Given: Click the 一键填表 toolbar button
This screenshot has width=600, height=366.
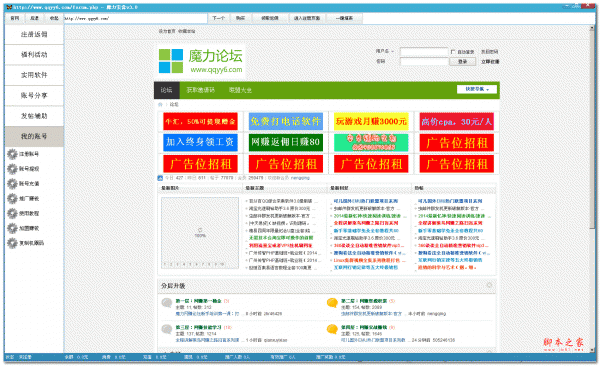Looking at the screenshot, I should (x=344, y=18).
